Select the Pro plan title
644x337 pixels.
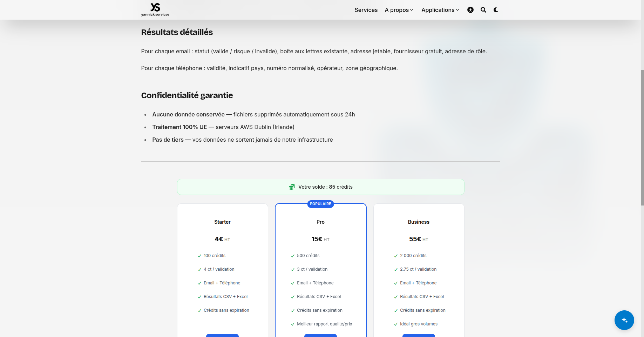(320, 222)
